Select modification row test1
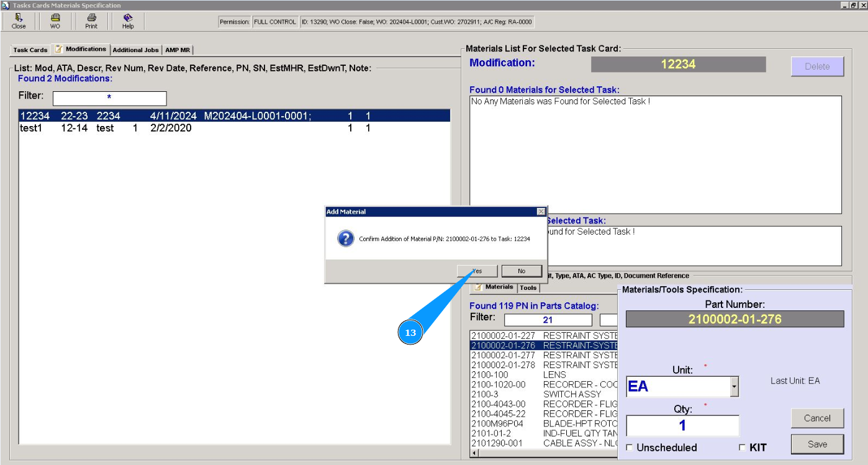Screen dimensions: 868x465 click(235, 129)
